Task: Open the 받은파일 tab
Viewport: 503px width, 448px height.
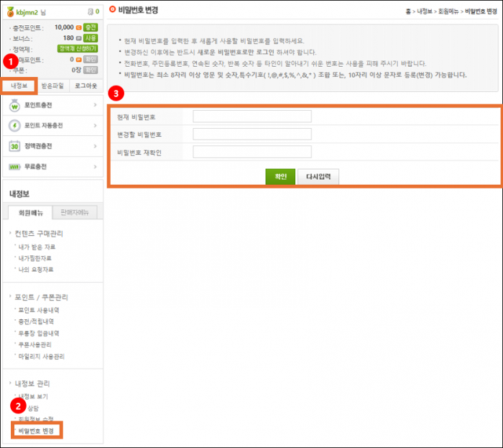Action: (x=54, y=86)
